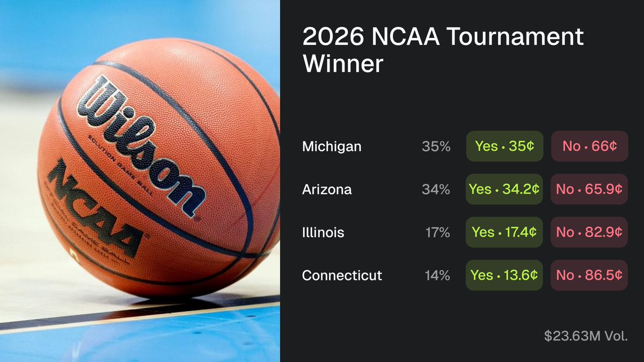
Task: Open the Michigan team row label
Action: point(332,146)
